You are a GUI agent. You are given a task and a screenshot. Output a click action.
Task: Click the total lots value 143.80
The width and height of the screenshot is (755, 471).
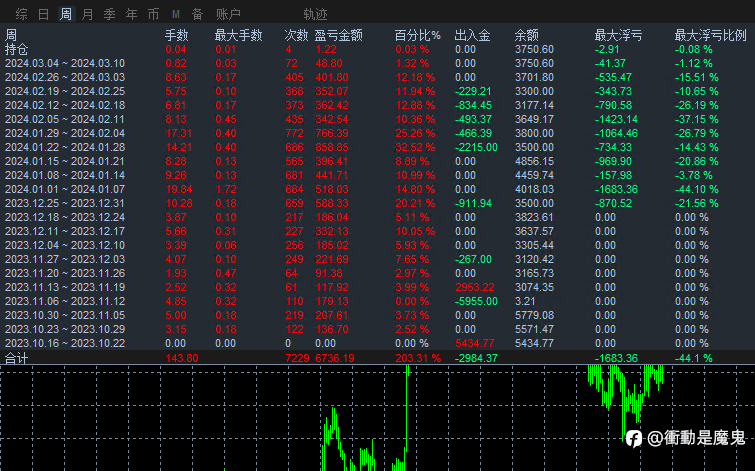pyautogui.click(x=182, y=358)
